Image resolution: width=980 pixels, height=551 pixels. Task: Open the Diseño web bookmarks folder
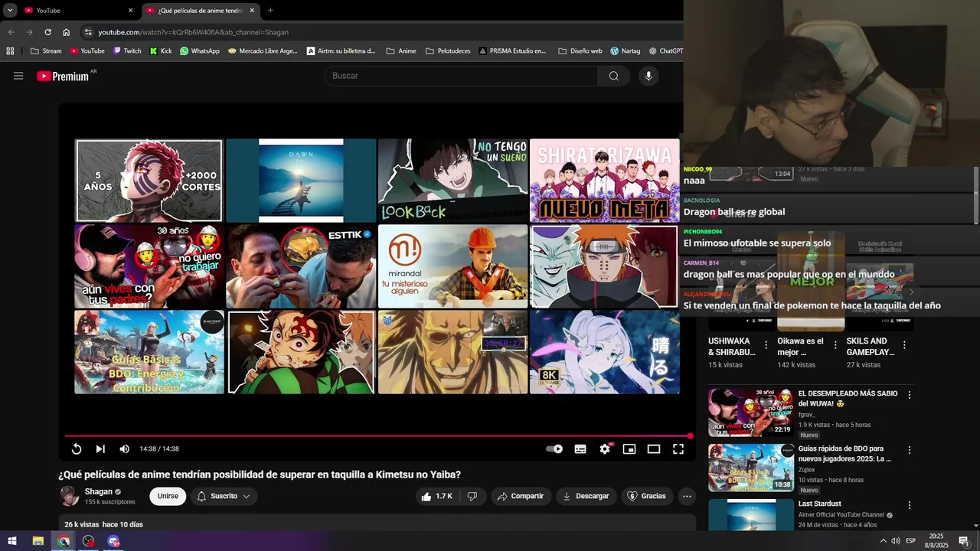(580, 51)
